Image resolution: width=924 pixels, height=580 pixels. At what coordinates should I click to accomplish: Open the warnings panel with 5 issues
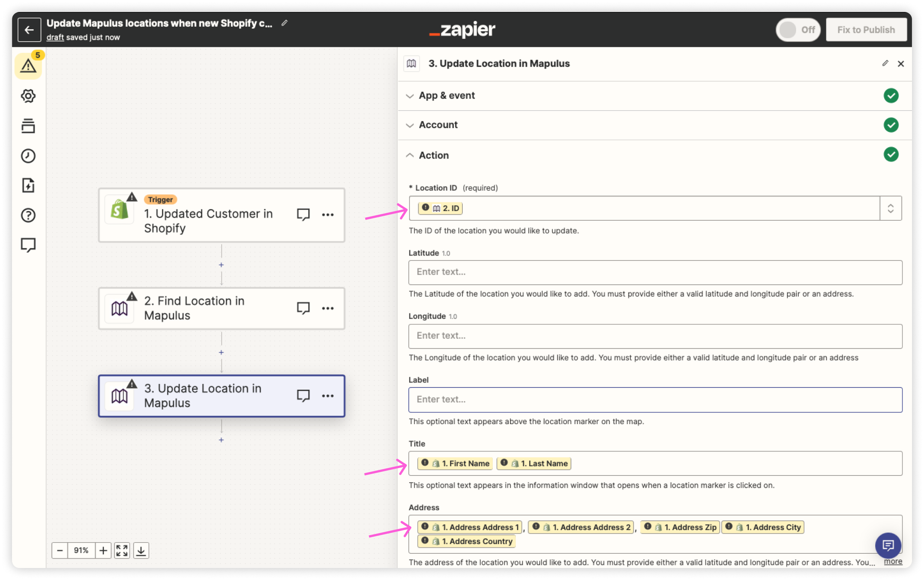pyautogui.click(x=28, y=65)
